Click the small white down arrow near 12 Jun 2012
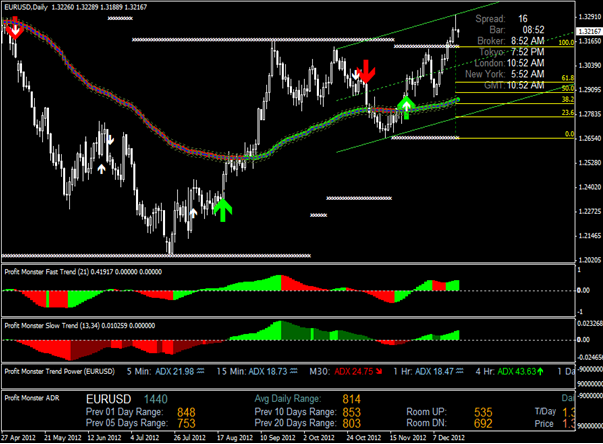603x444 pixels. point(110,140)
